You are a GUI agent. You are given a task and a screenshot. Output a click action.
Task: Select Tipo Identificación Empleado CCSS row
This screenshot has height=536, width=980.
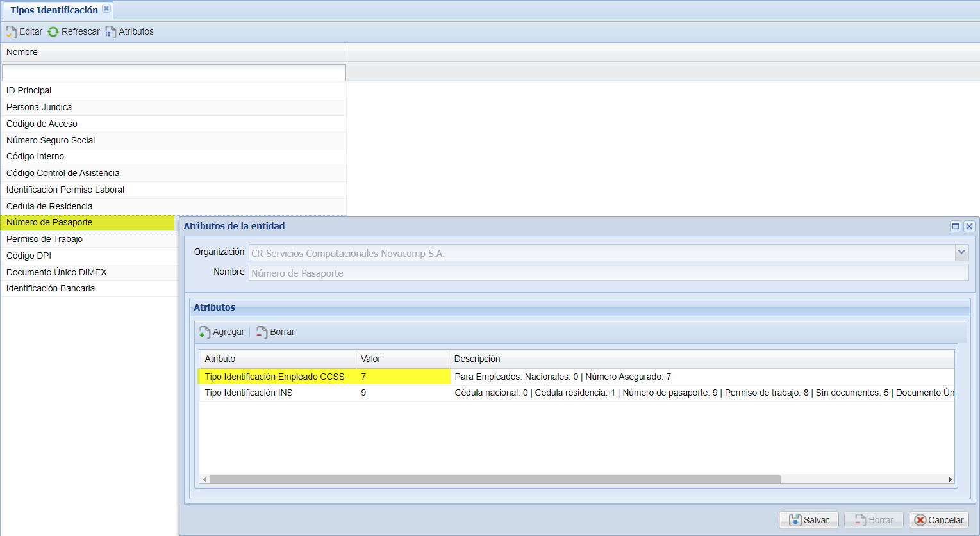point(577,377)
